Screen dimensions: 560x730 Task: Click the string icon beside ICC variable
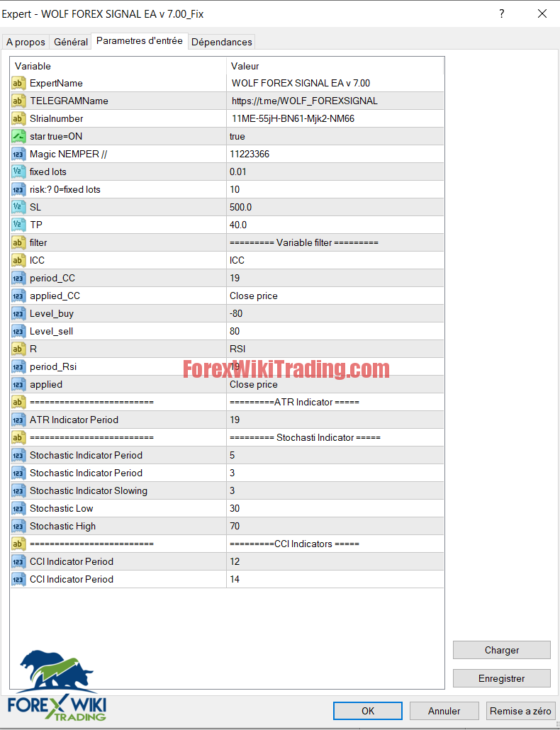(x=18, y=260)
